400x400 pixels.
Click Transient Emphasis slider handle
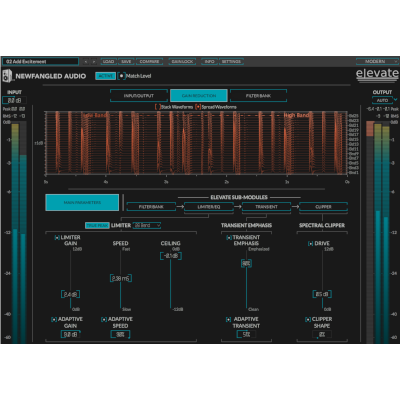pos(246,264)
